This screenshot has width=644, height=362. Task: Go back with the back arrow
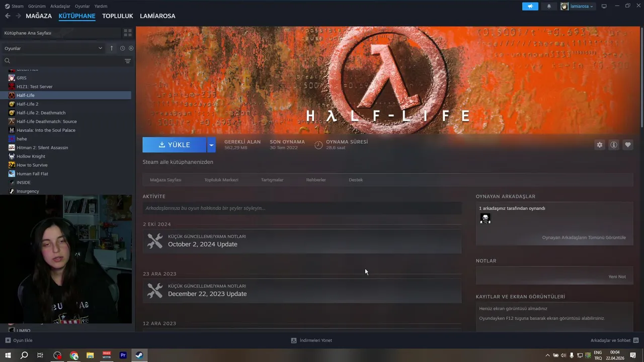click(x=8, y=16)
